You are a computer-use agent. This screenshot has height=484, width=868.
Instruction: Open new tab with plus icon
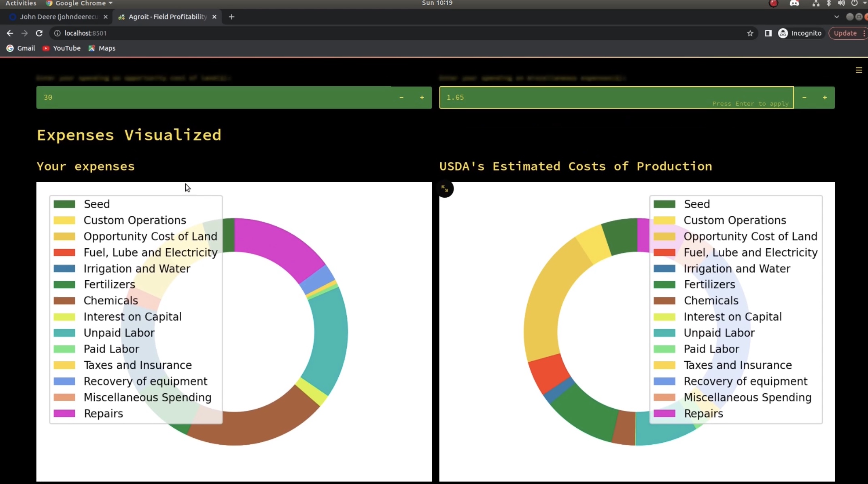pos(231,17)
